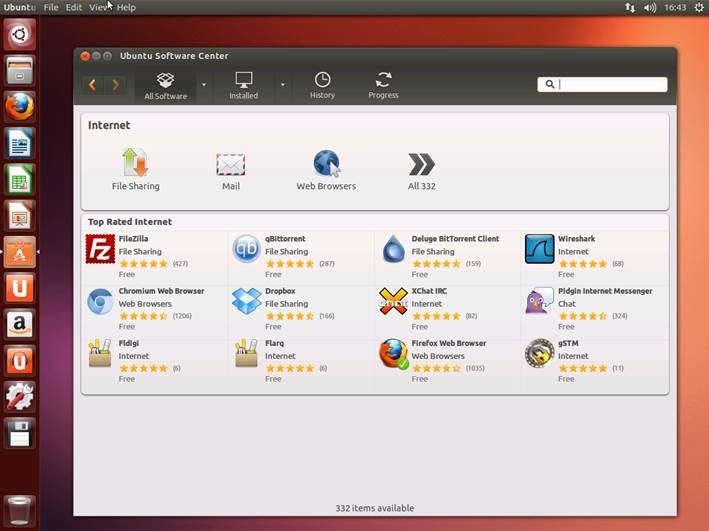Open the FileZilla title link

coord(133,238)
